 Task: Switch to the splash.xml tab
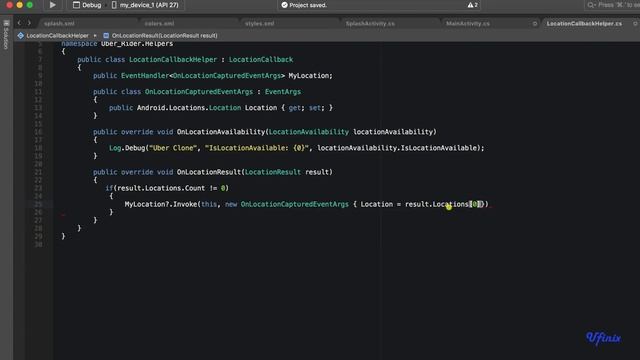(x=59, y=24)
